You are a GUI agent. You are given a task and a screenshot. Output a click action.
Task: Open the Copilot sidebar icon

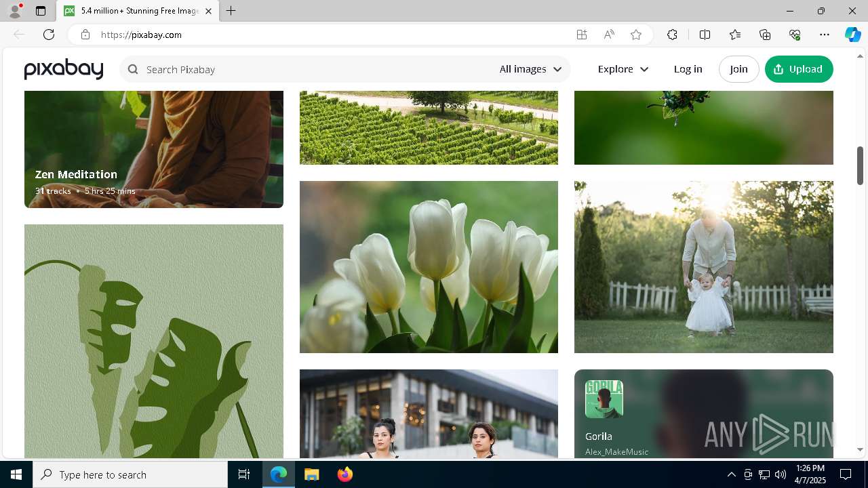853,35
